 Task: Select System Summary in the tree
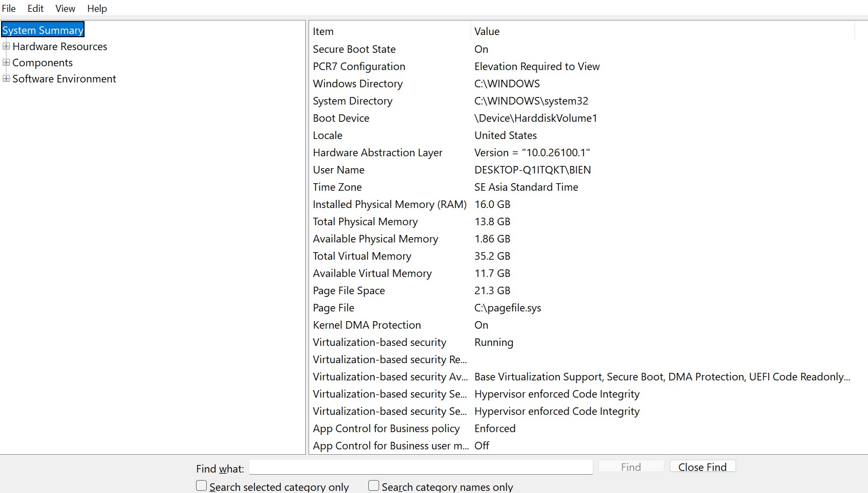pos(43,30)
